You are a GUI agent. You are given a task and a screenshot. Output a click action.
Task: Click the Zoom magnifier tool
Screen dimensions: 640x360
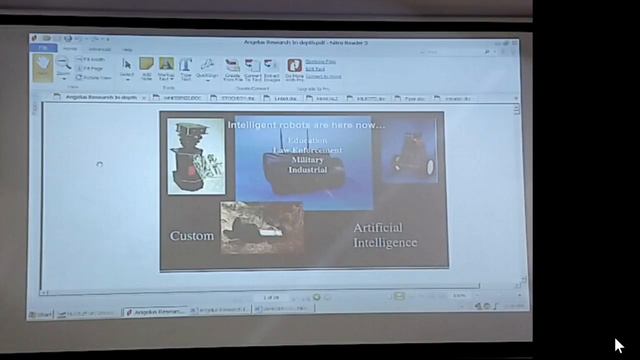64,63
